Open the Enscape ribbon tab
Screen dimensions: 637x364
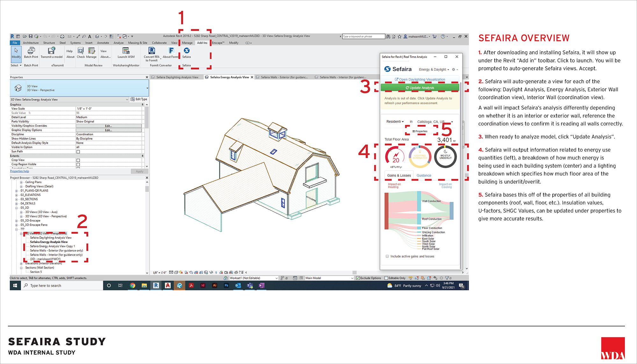pyautogui.click(x=218, y=43)
